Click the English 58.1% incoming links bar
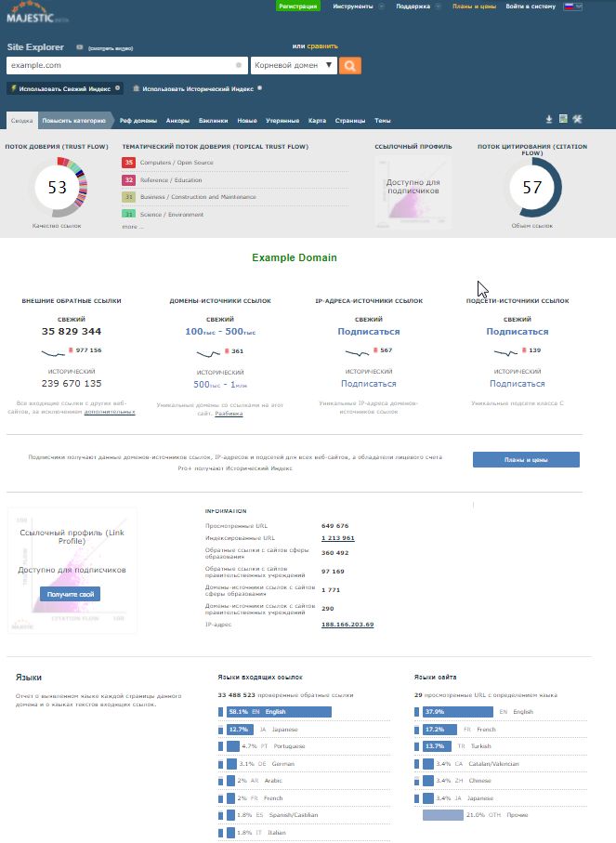 274,712
